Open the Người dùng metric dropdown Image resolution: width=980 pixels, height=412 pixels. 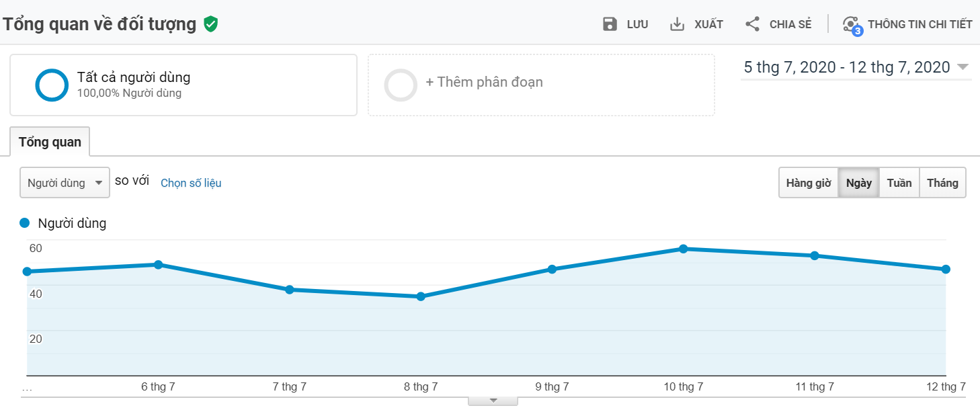click(x=65, y=183)
